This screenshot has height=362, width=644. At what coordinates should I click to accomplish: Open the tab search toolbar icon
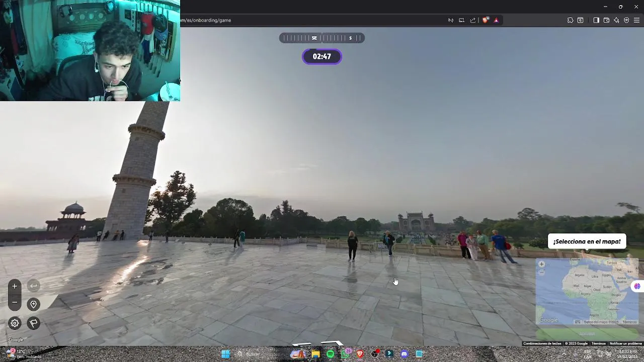580,20
